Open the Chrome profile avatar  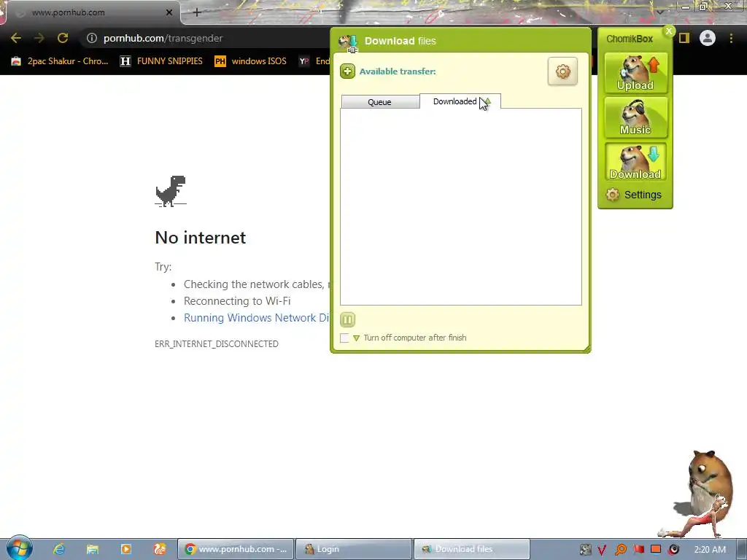tap(708, 38)
